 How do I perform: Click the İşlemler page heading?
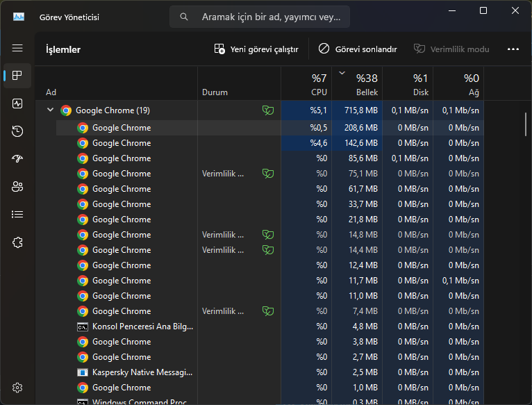coord(63,49)
